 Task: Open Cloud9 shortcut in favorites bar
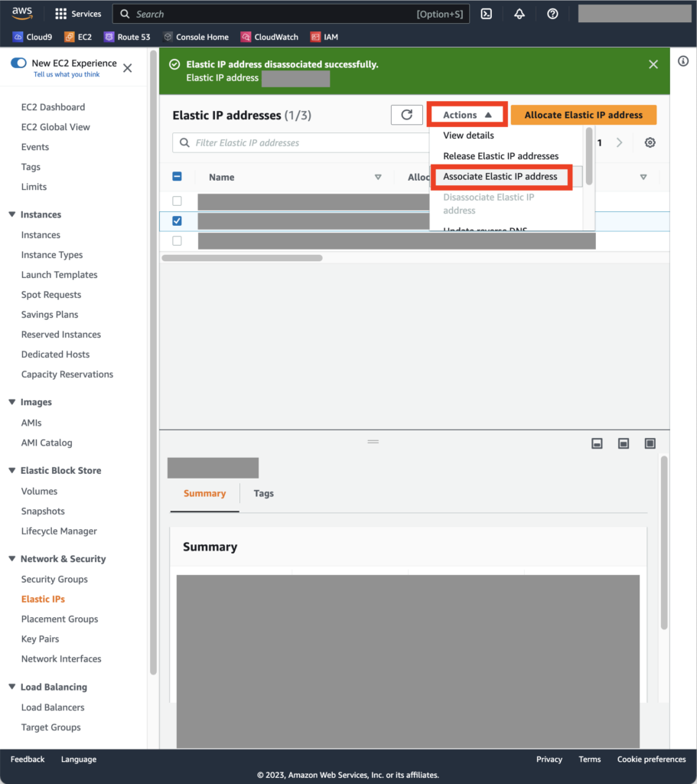[x=32, y=37]
